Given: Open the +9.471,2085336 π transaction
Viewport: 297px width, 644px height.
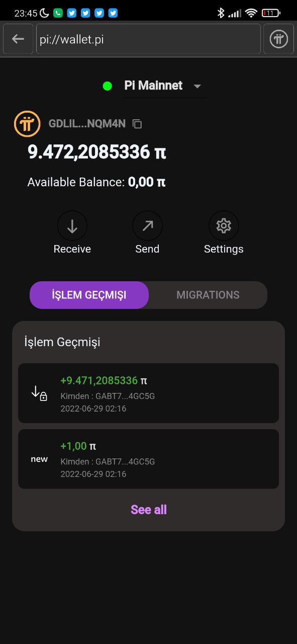Looking at the screenshot, I should pyautogui.click(x=148, y=393).
